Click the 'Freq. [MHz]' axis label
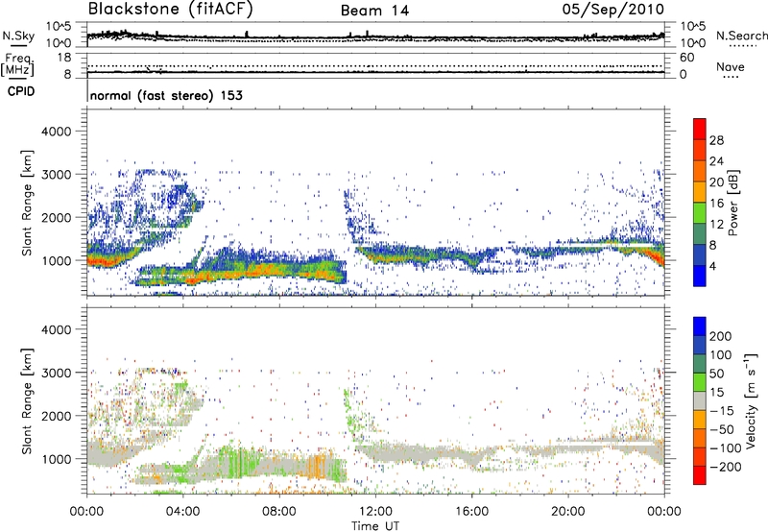Screen dimensions: 768x532 (x=17, y=65)
